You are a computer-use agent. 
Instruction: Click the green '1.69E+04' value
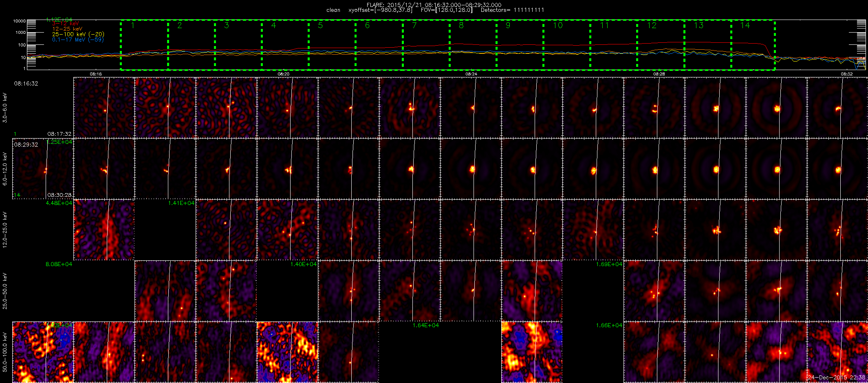coord(609,264)
